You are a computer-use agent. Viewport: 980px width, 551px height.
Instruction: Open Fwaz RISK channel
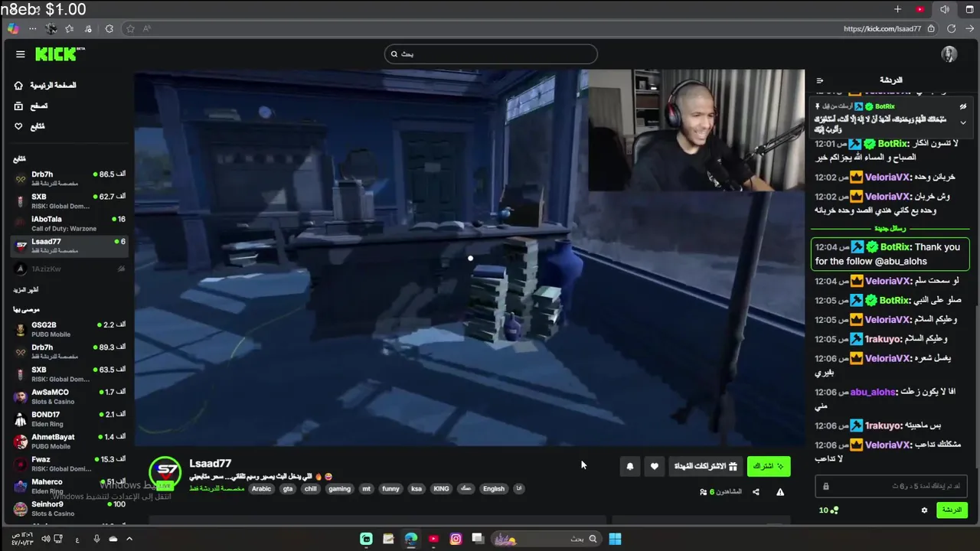(70, 464)
